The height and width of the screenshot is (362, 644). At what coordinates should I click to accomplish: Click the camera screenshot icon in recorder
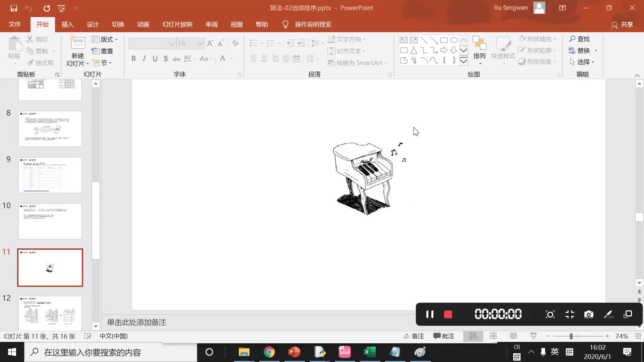(x=589, y=314)
